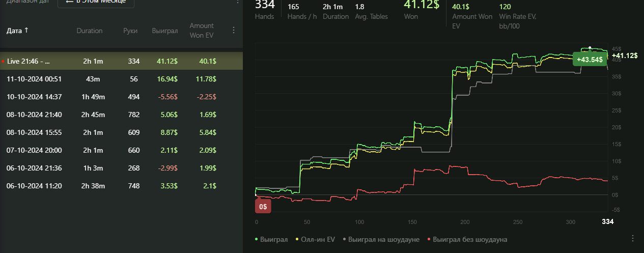Open the В Этом Месяце date range selector
Image resolution: width=644 pixels, height=253 pixels.
pos(96,2)
